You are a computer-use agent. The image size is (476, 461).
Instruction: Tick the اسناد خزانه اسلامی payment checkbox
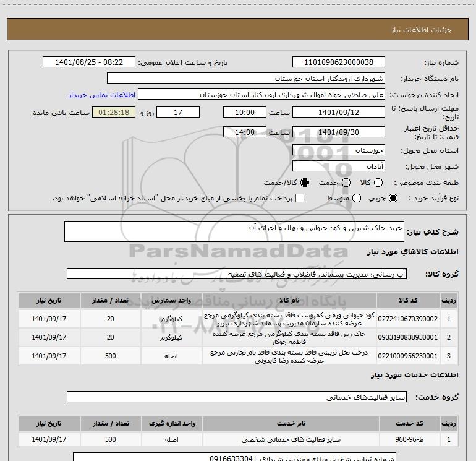[300, 199]
